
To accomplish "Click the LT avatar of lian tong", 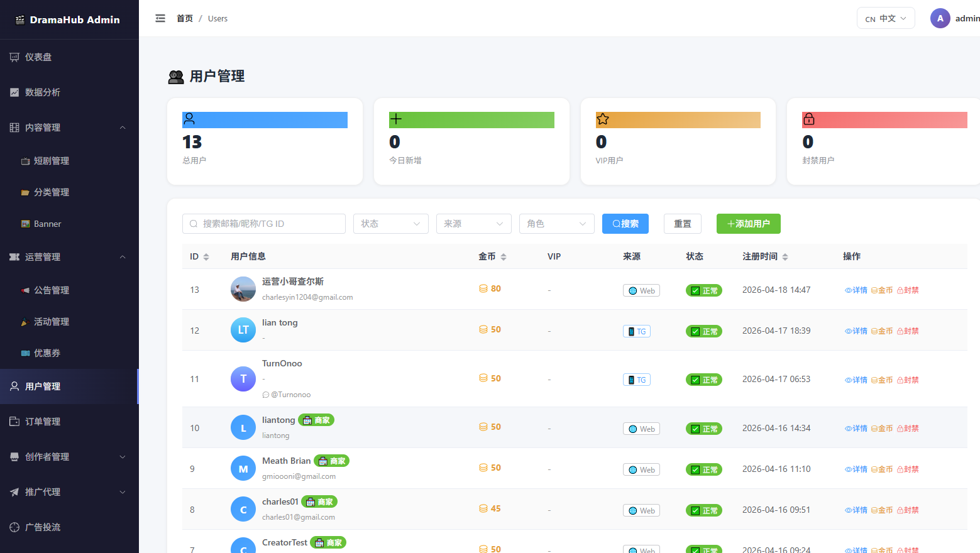I will click(x=243, y=330).
